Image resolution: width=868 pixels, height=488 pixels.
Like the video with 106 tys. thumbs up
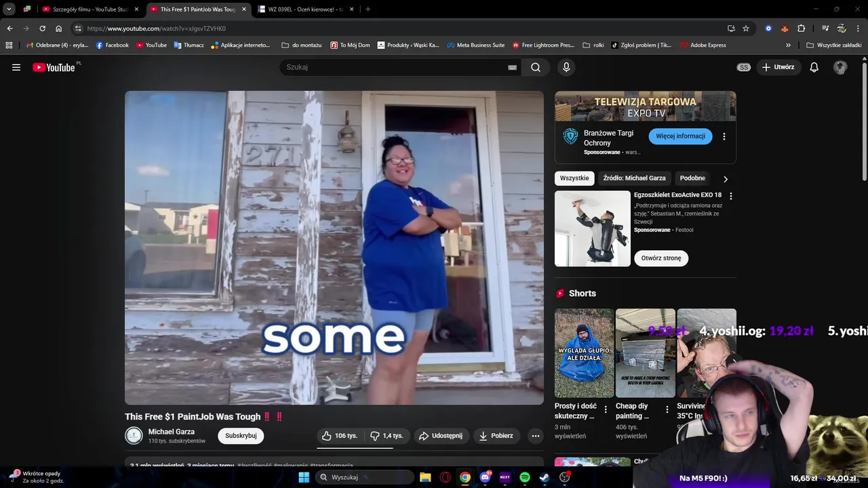click(340, 436)
